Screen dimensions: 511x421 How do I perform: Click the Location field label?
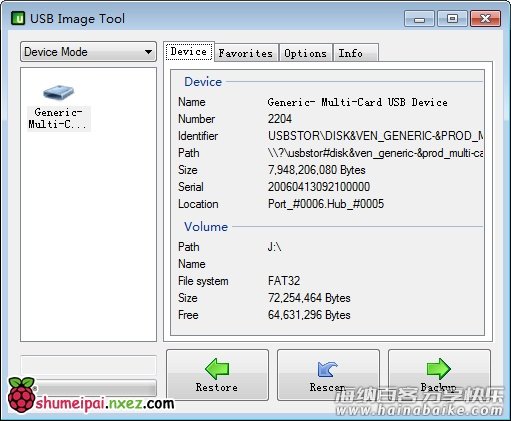pos(198,204)
